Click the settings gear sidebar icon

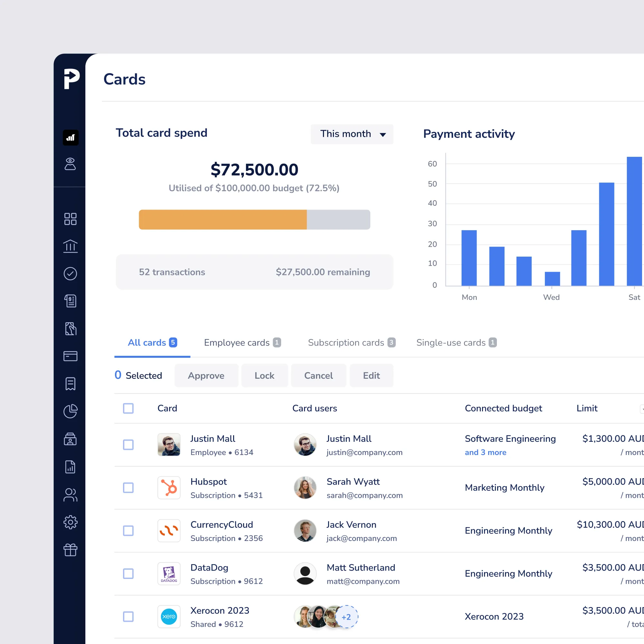70,522
